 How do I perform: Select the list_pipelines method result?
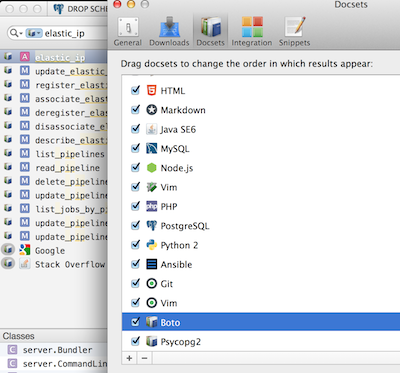(x=53, y=154)
